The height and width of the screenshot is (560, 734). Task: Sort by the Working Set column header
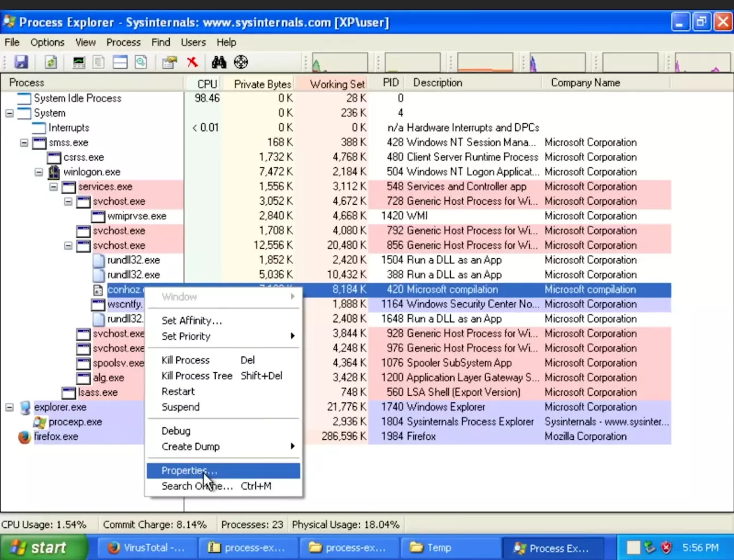tap(337, 84)
